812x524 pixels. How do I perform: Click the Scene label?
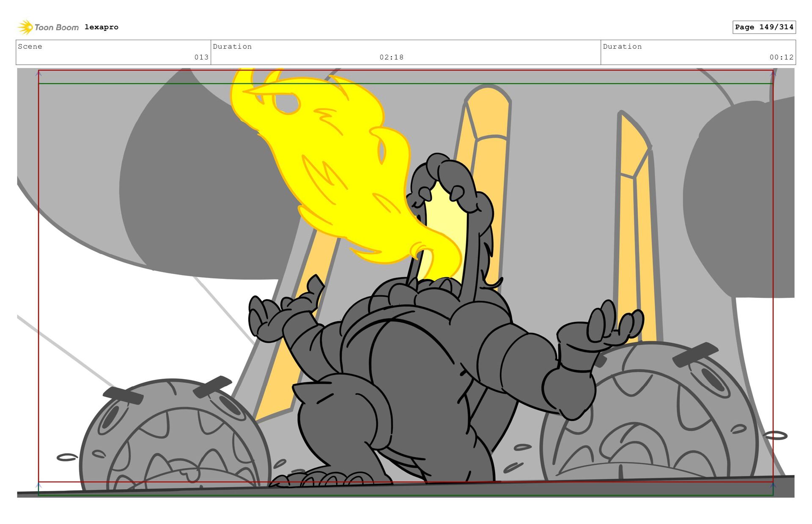point(30,46)
